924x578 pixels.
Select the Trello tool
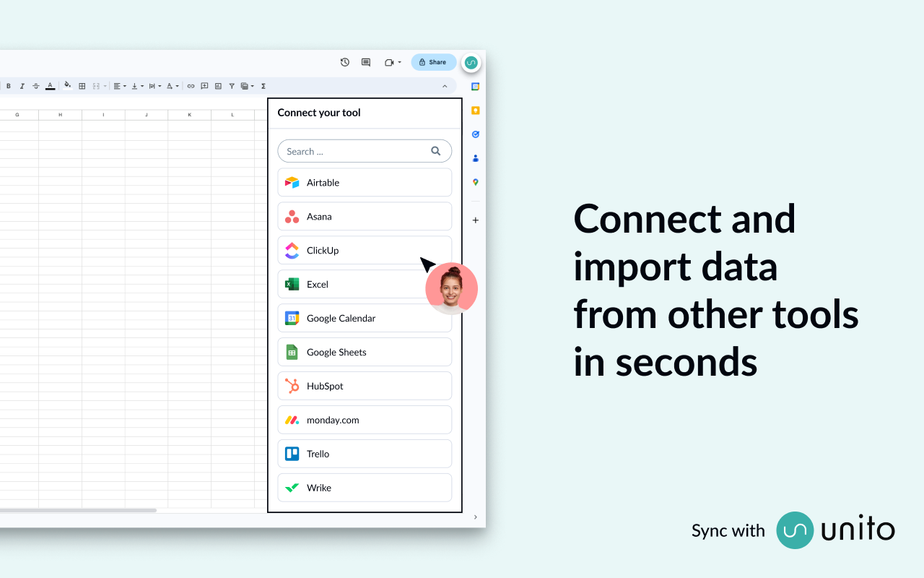click(x=365, y=454)
